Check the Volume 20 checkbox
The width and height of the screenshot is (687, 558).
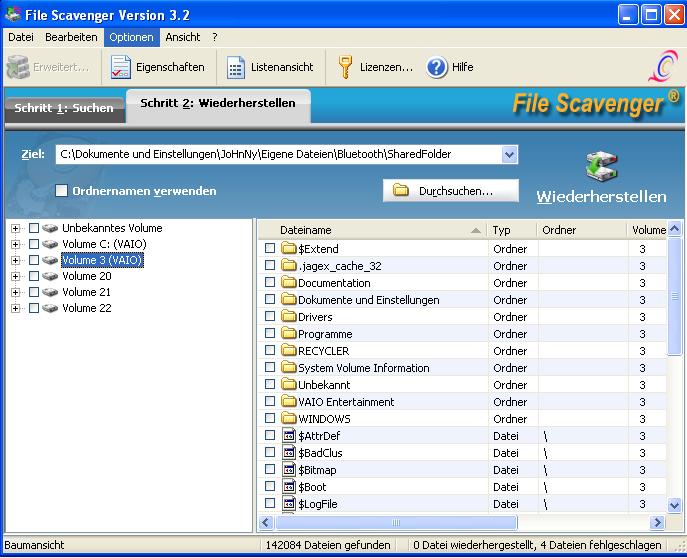pyautogui.click(x=34, y=276)
